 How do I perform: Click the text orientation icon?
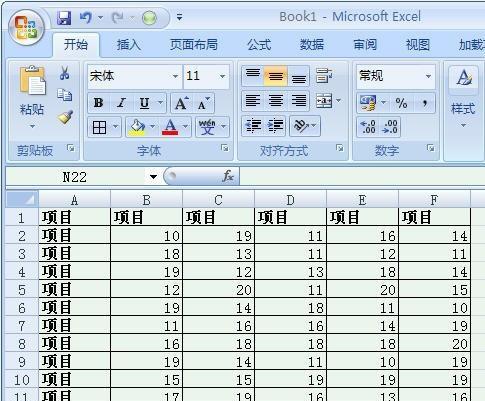point(300,126)
